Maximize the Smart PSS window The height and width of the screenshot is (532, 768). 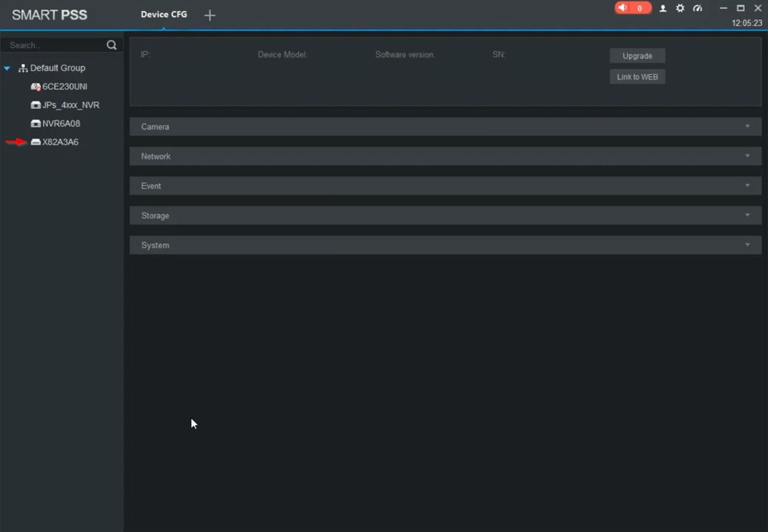(x=740, y=8)
